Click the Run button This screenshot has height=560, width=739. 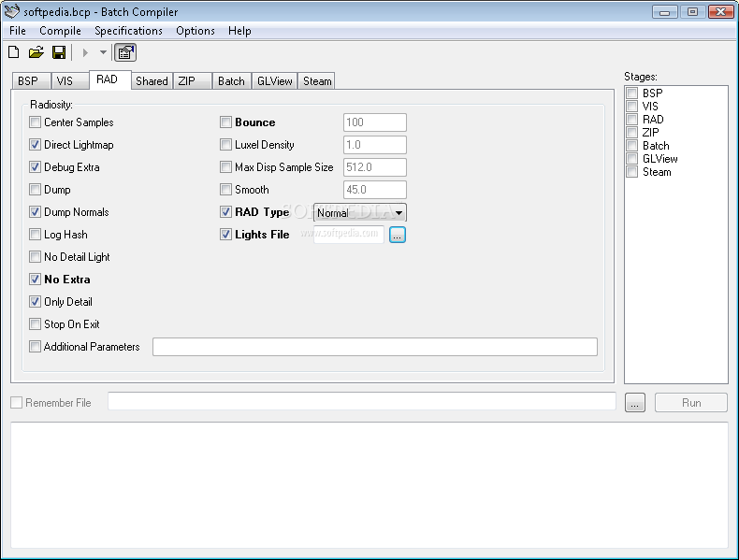click(x=691, y=403)
